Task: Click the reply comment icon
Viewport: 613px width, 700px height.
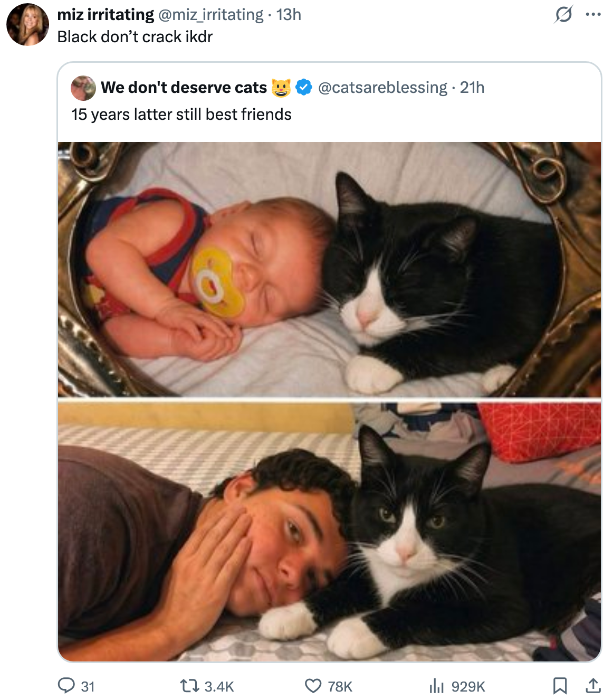Action: click(66, 686)
